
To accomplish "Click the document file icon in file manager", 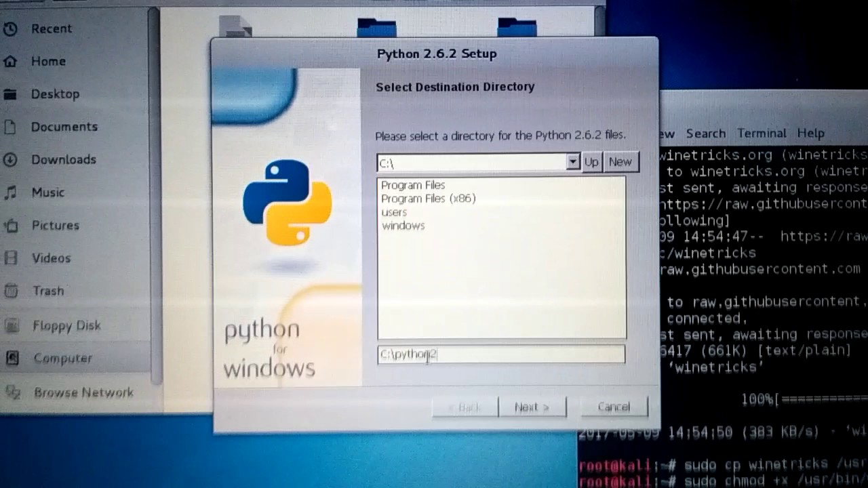I will pyautogui.click(x=235, y=26).
